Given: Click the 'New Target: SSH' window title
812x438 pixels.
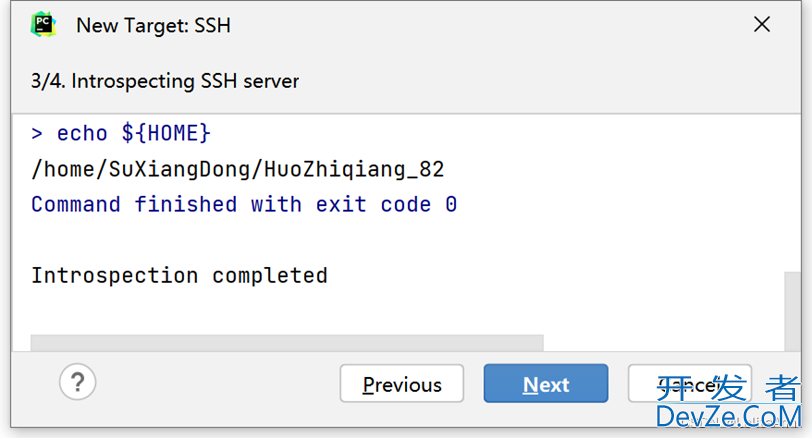Looking at the screenshot, I should pyautogui.click(x=153, y=25).
